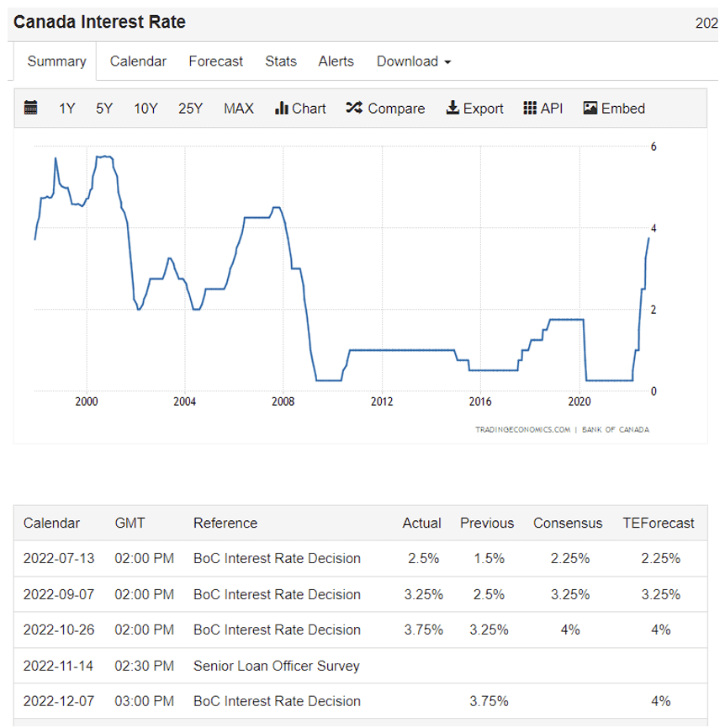Switch to the Calendar tab
Screen dimensions: 725x728
click(x=138, y=61)
